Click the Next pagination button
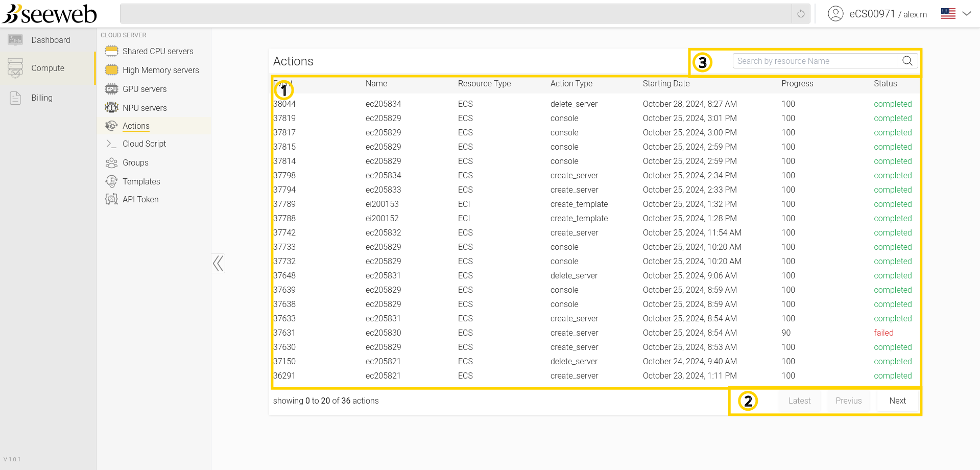980x470 pixels. (897, 401)
